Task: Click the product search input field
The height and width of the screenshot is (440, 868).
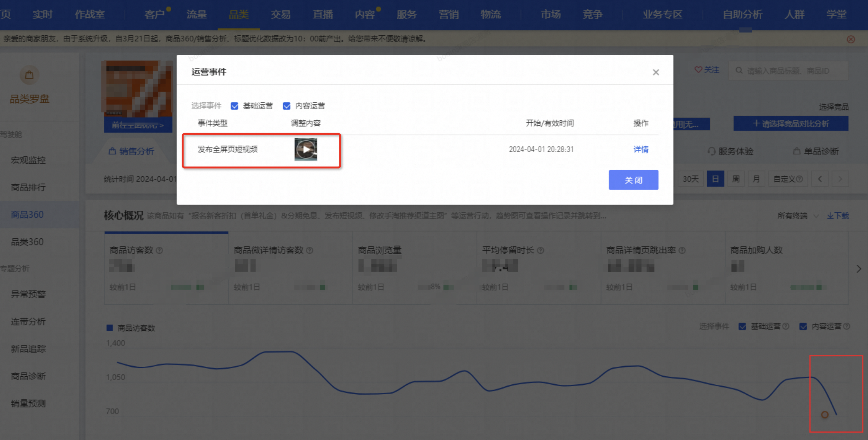Action: (788, 71)
